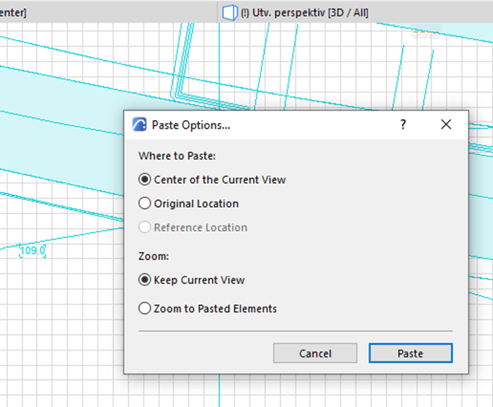
Task: Click the 'Zoom:' section label
Action: pos(154,256)
